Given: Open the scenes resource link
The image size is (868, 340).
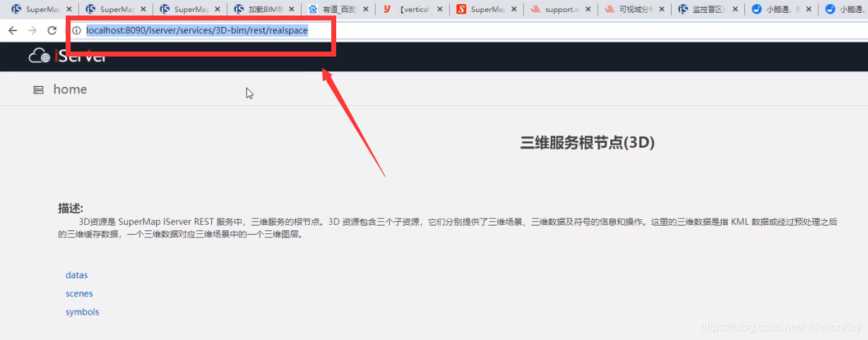Looking at the screenshot, I should pyautogui.click(x=79, y=293).
